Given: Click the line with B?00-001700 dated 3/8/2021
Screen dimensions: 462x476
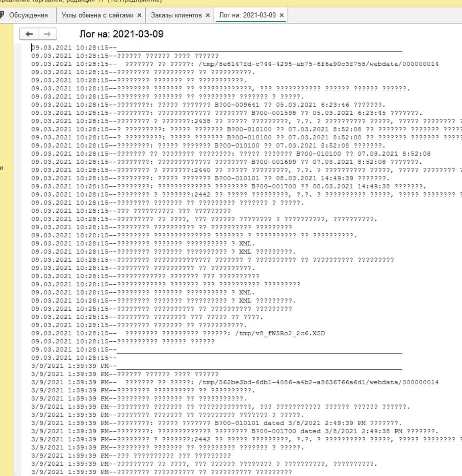Looking at the screenshot, I should (235, 431).
